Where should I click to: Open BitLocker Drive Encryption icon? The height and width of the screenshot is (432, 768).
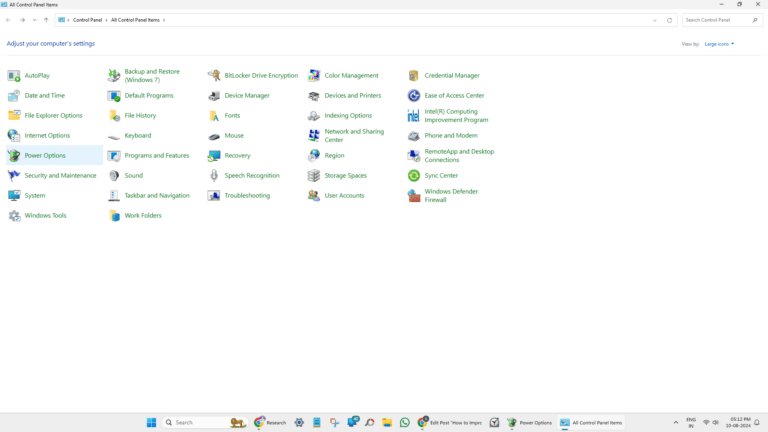pyautogui.click(x=214, y=75)
